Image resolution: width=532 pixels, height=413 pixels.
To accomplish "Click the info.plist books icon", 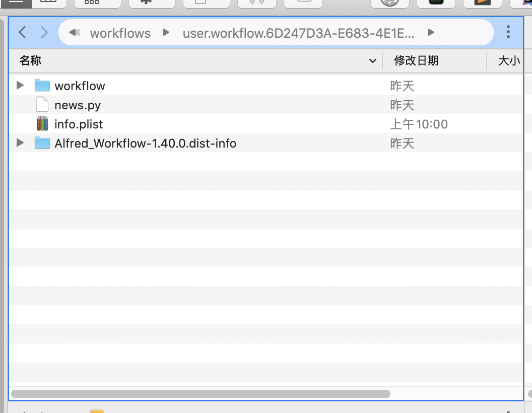I will pos(42,123).
